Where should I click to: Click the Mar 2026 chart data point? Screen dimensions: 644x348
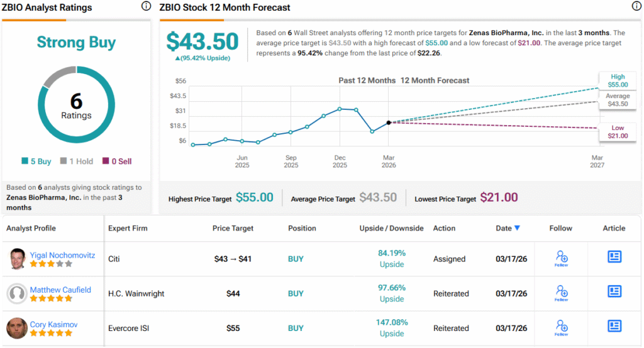[389, 122]
